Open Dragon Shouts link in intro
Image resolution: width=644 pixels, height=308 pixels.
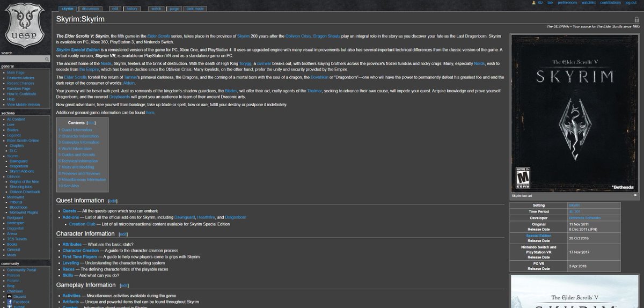tap(327, 35)
